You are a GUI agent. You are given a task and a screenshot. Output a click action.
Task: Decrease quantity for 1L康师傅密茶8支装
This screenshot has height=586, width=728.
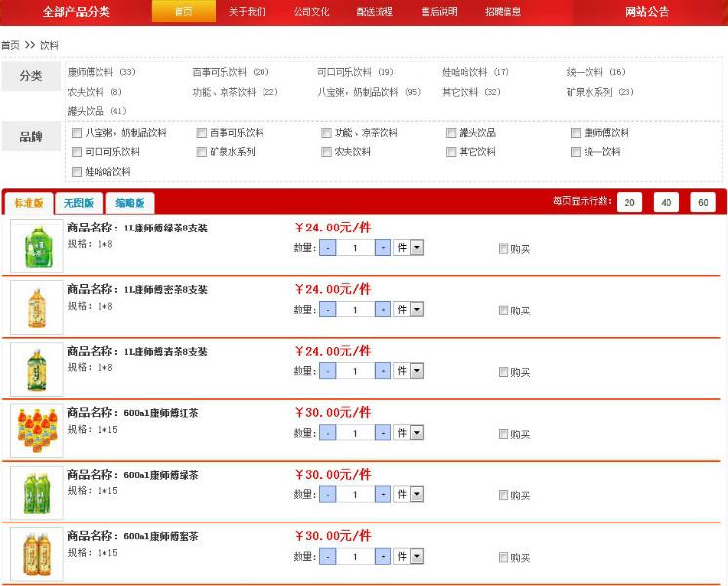[328, 310]
